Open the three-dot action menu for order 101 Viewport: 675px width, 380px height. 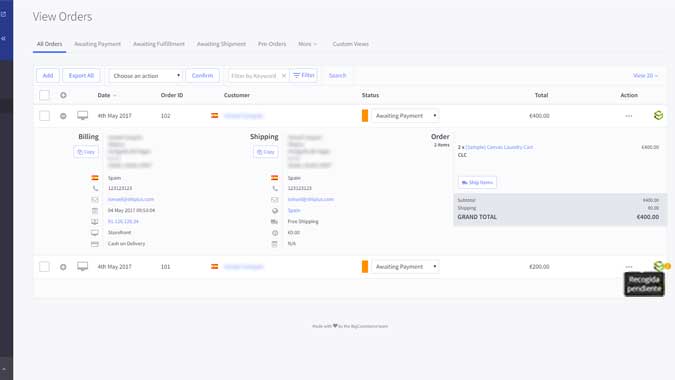pos(629,267)
